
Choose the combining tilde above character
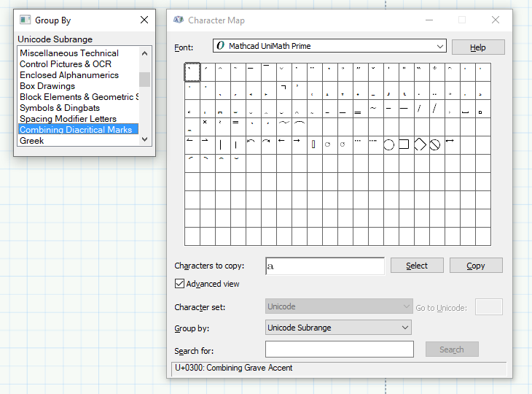pyautogui.click(x=238, y=72)
